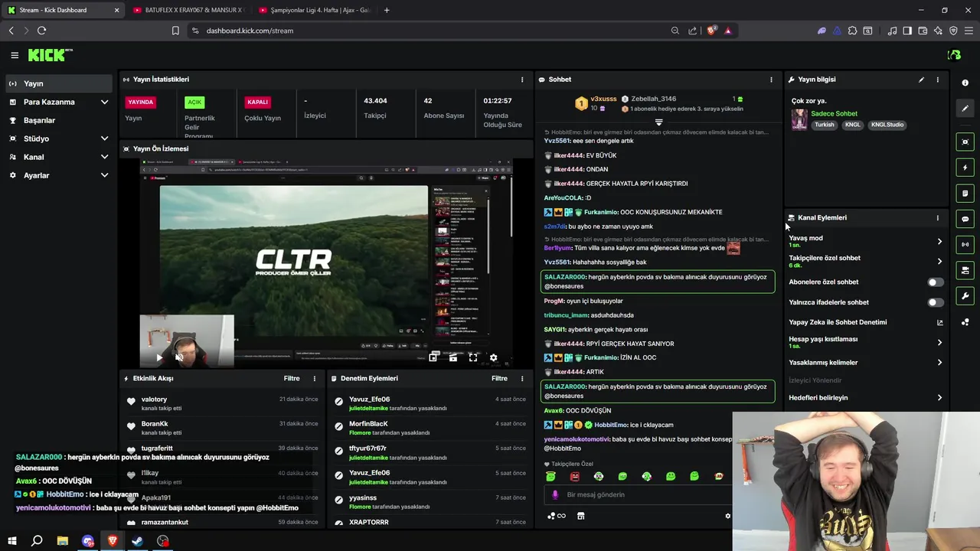Open Yayın İstatistikleri three-dot menu
Image resolution: width=980 pixels, height=551 pixels.
522,80
